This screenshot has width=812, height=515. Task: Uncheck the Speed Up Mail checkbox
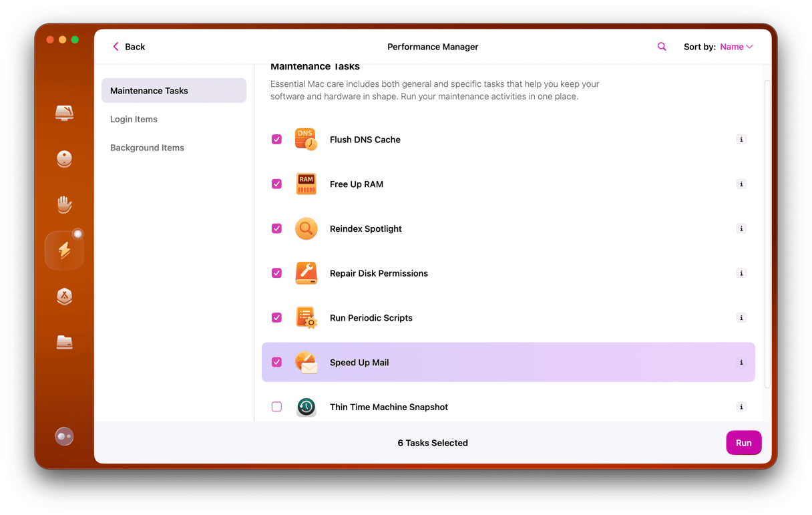point(276,362)
